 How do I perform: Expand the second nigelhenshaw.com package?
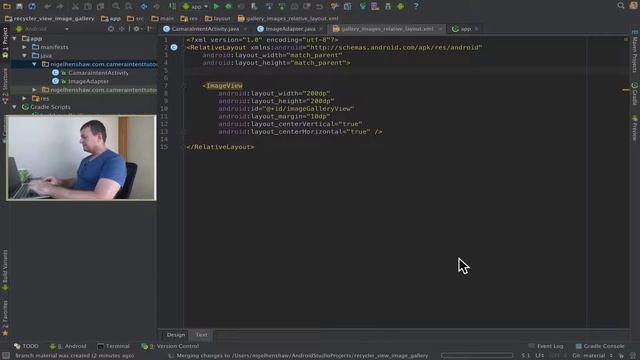point(34,90)
